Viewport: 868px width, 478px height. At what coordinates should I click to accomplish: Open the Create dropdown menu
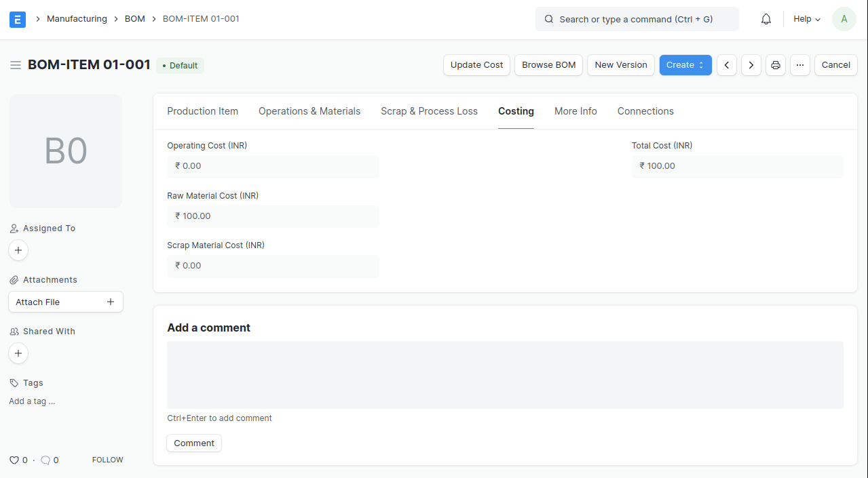click(685, 64)
